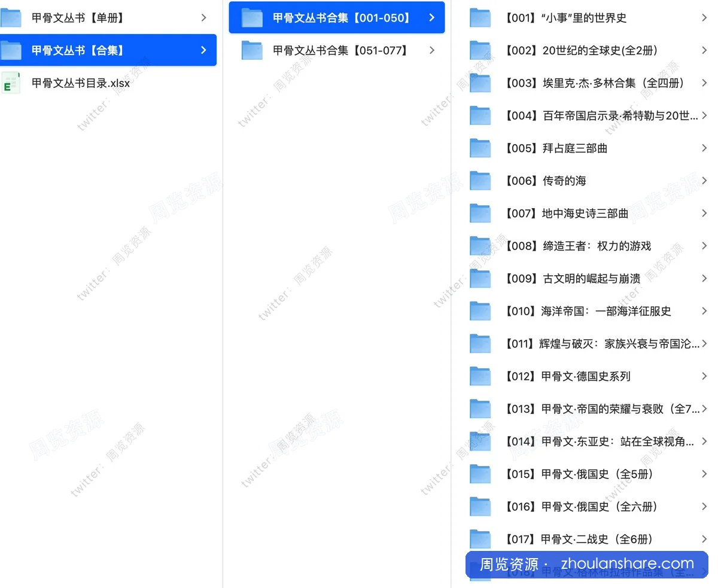Select 甲骨文丛书合集【051-077】 folder name
The image size is (718, 588).
342,50
